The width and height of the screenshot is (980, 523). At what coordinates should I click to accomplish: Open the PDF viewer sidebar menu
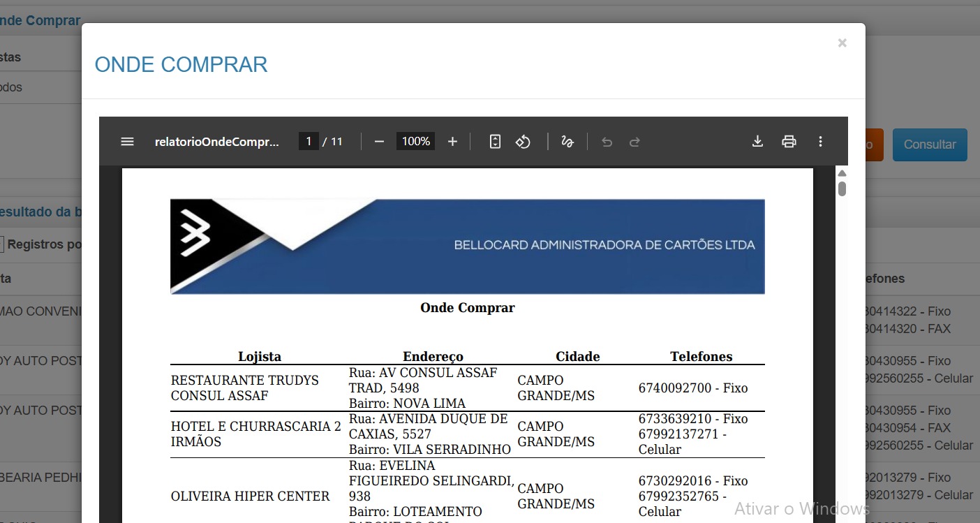coord(127,142)
